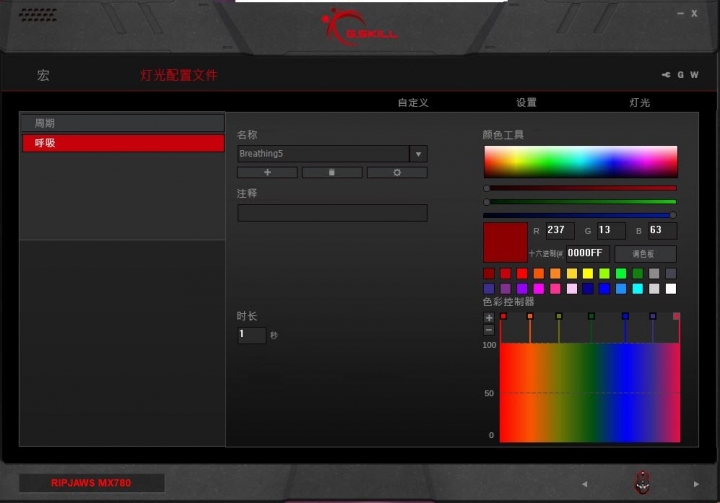Open the 宏 (Macro) tab
720x503 pixels.
pyautogui.click(x=43, y=75)
